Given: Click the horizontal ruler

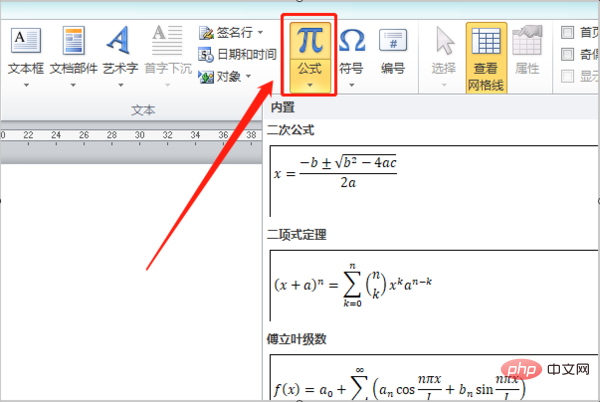Looking at the screenshot, I should click(x=130, y=137).
